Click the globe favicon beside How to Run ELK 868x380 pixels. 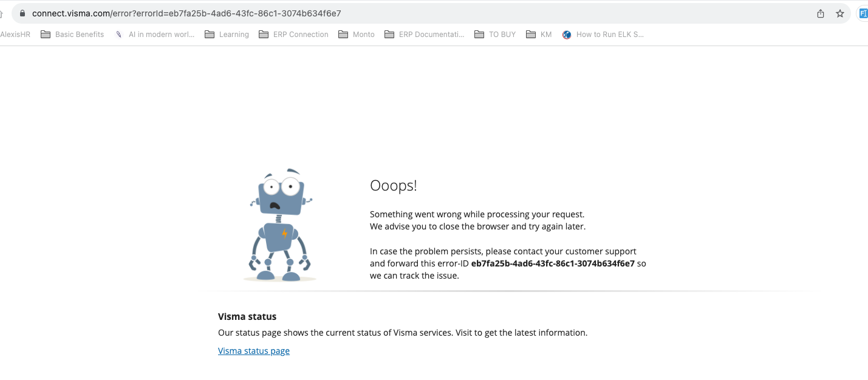tap(566, 34)
